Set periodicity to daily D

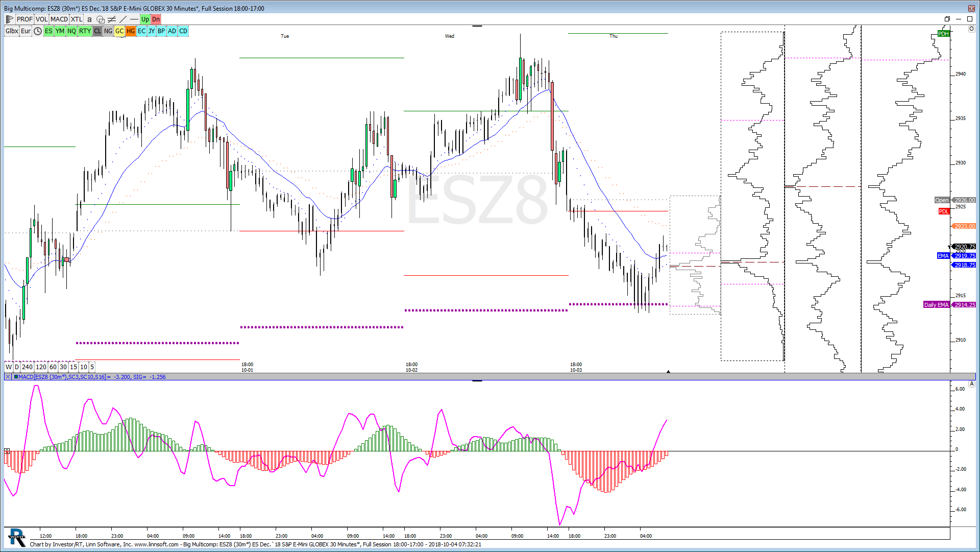[17, 367]
